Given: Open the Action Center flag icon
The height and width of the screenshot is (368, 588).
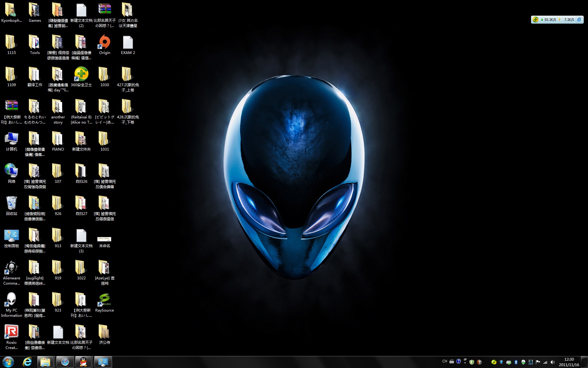Looking at the screenshot, I should [538, 362].
